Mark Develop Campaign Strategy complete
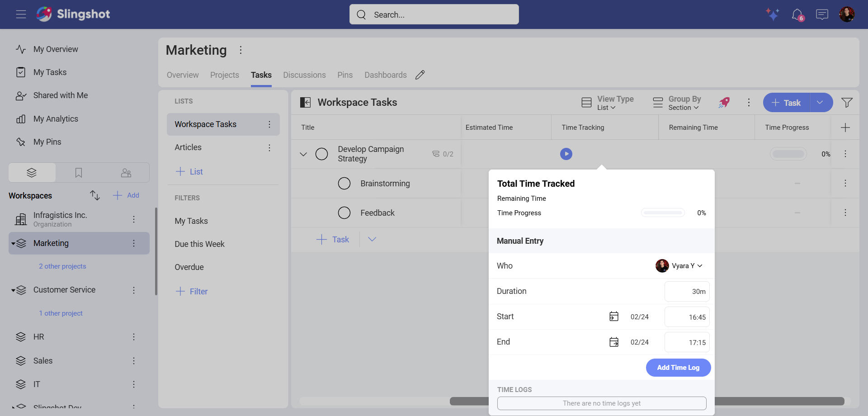This screenshot has height=416, width=868. 321,154
